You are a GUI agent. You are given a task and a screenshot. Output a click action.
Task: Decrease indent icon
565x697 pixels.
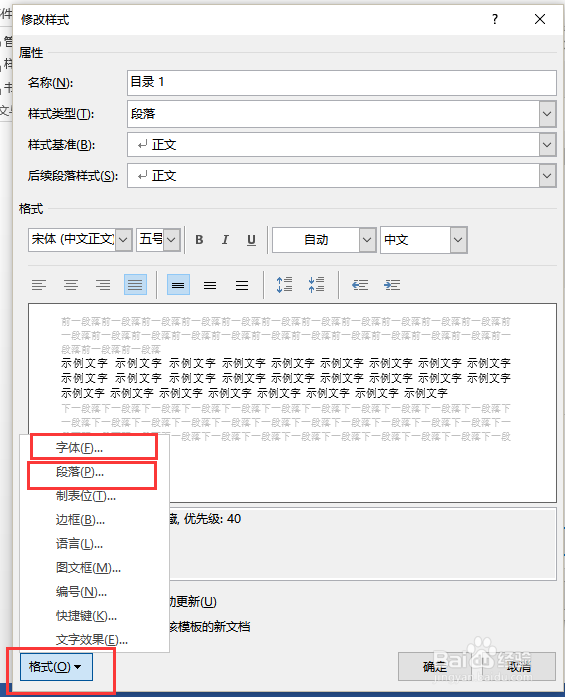pos(360,284)
